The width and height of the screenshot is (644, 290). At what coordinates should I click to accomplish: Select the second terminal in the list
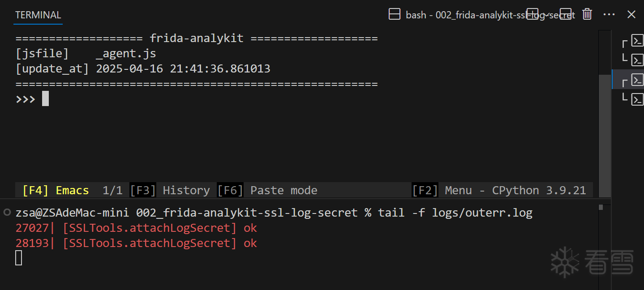(637, 60)
